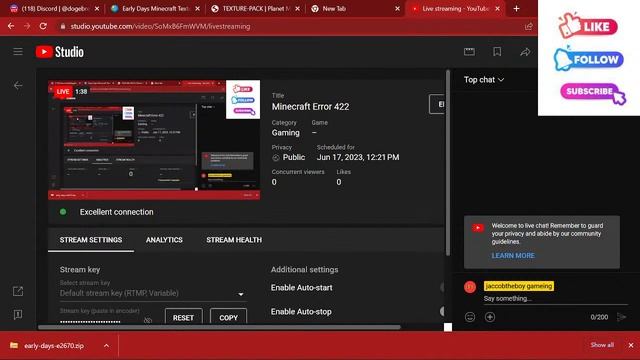The width and height of the screenshot is (640, 360).
Task: Switch to Early Days Minecraft browser tab
Action: coord(154,9)
